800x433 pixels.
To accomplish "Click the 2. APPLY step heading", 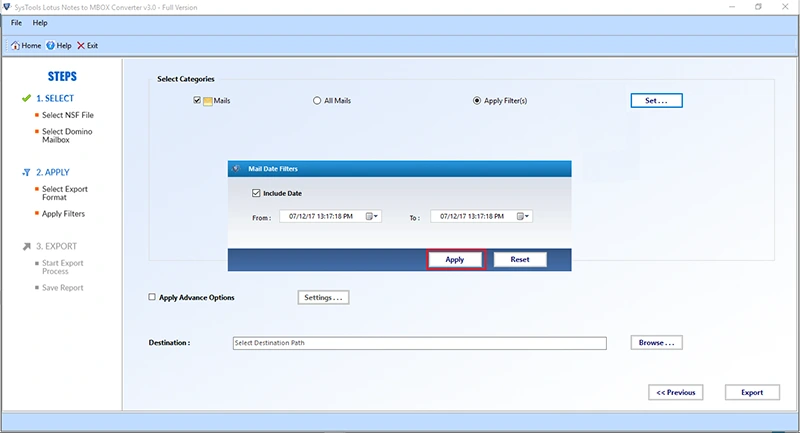I will coord(53,172).
